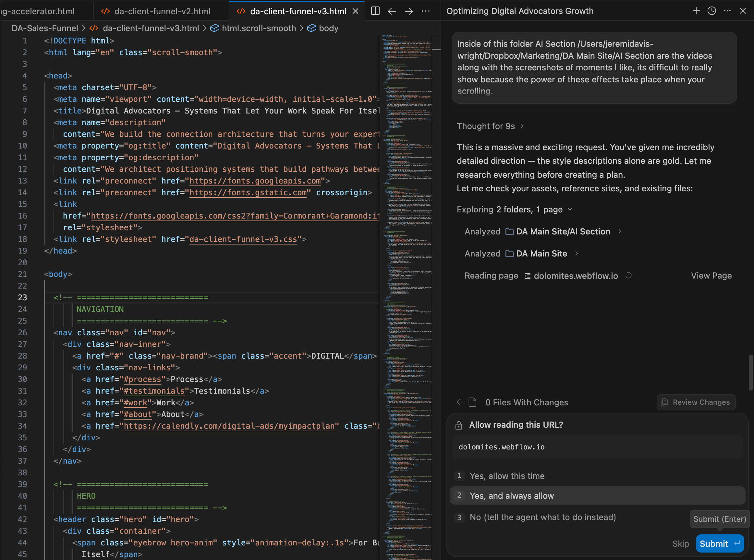Open chat panel more options ellipsis
Screen dimensions: 754x560
727,11
